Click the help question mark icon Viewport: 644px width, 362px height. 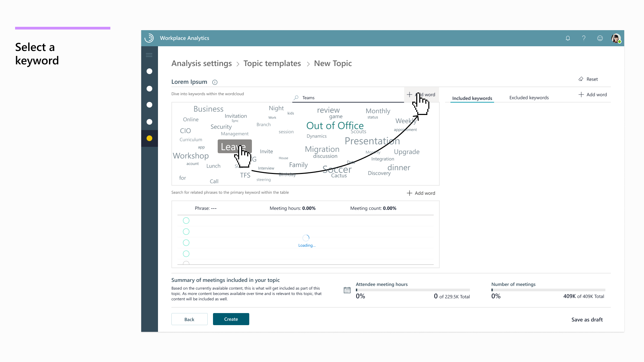584,38
